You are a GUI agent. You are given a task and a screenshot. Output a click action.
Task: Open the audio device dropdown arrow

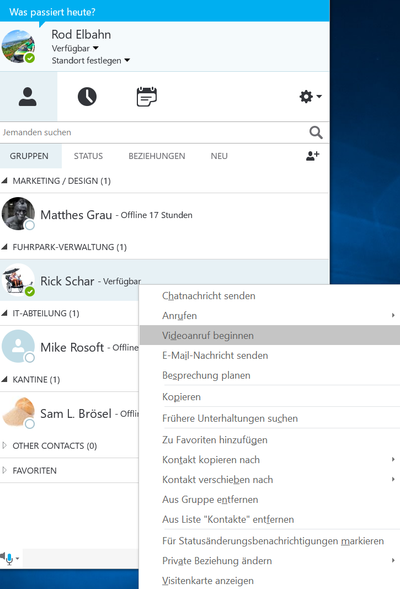tap(17, 559)
